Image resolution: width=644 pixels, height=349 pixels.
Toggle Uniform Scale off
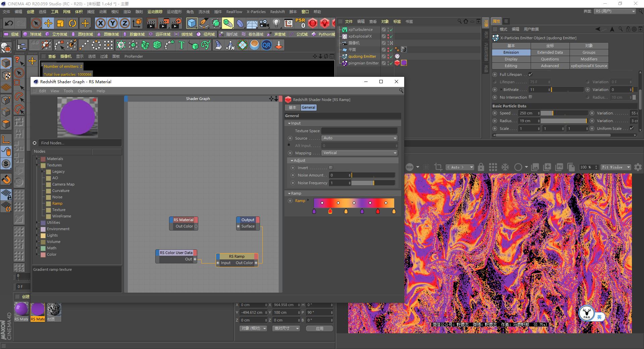tap(632, 128)
